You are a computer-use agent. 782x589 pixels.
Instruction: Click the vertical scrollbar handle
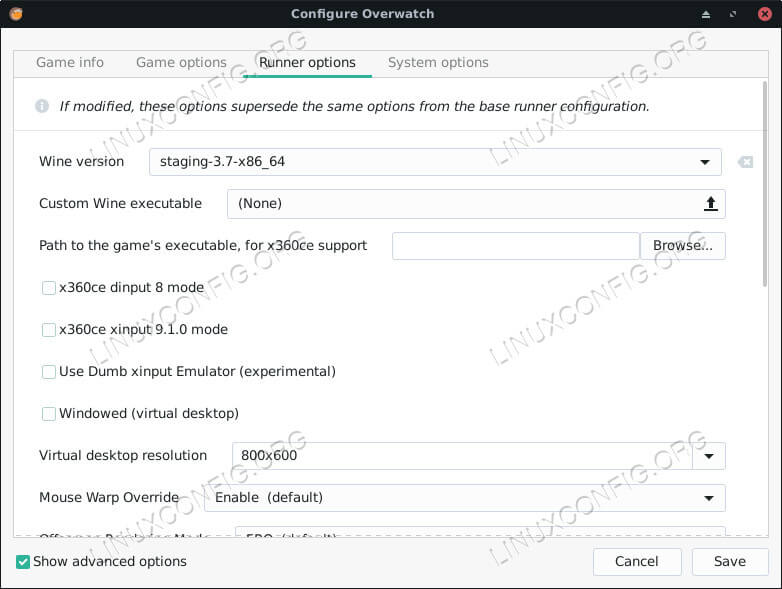[765, 184]
